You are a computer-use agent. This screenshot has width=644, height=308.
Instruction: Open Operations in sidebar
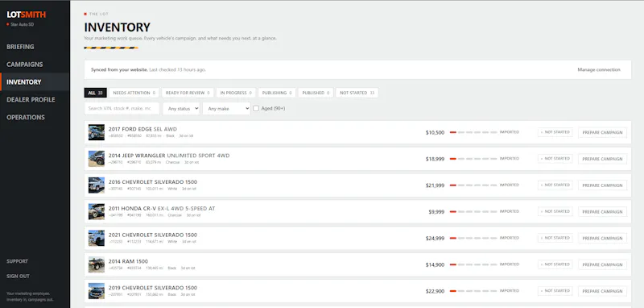pyautogui.click(x=26, y=117)
